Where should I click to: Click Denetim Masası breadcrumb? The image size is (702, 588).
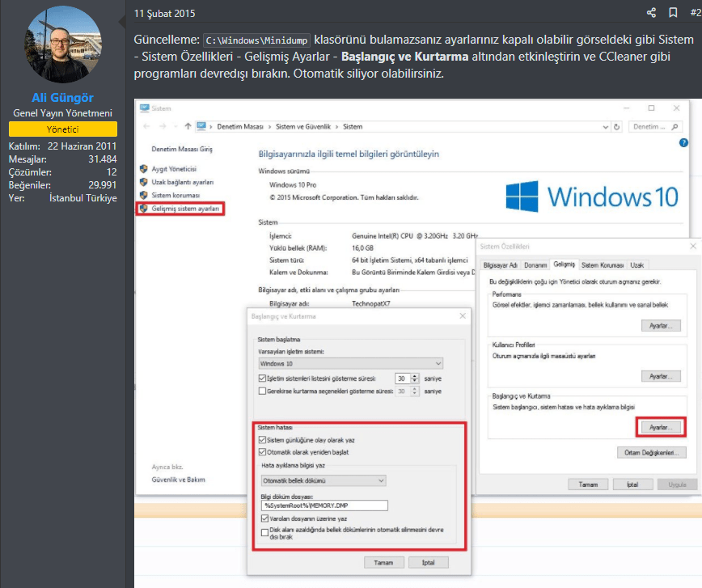pyautogui.click(x=240, y=127)
